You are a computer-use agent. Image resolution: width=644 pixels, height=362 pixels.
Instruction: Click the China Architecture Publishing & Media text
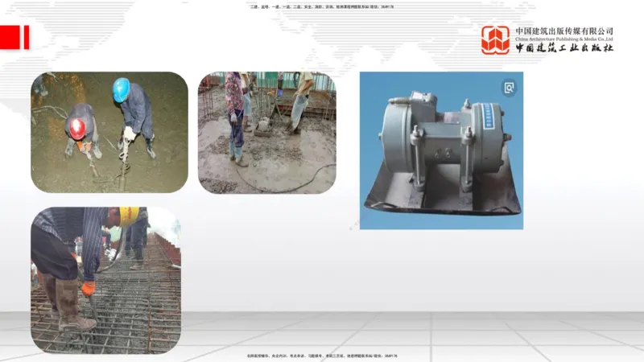point(564,39)
